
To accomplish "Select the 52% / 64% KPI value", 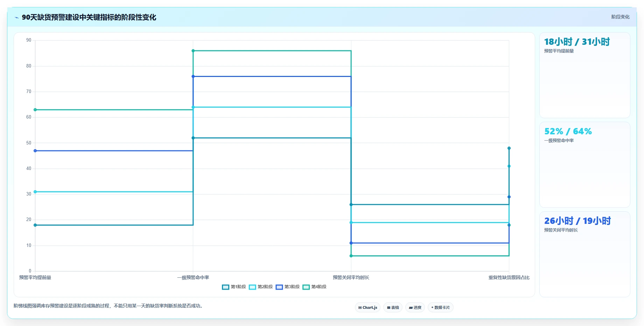I will 568,132.
